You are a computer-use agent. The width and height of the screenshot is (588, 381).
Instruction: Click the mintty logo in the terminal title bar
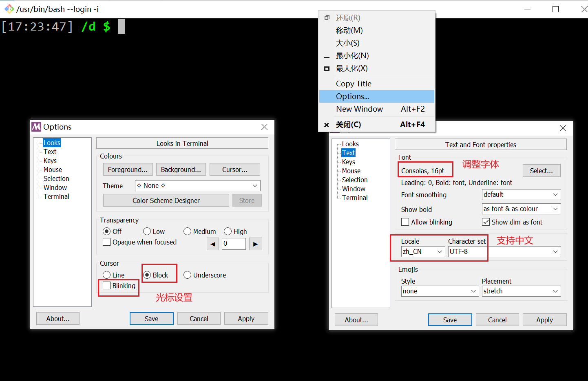pos(9,9)
